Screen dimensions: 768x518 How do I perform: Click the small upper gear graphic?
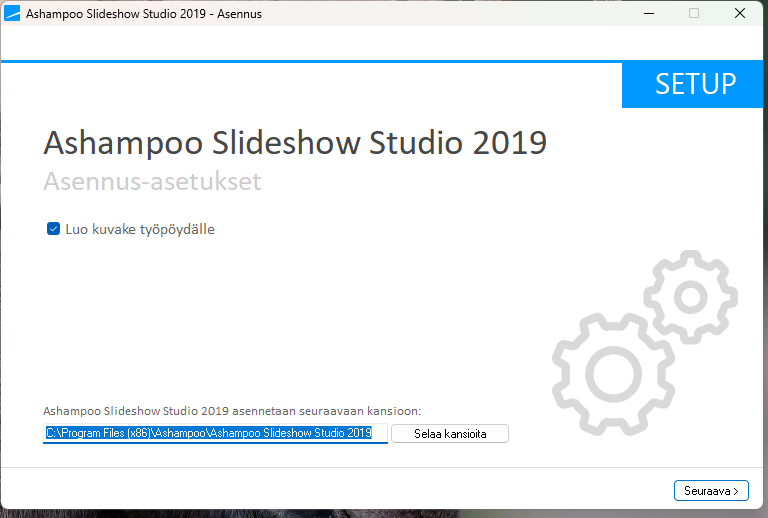click(x=691, y=297)
